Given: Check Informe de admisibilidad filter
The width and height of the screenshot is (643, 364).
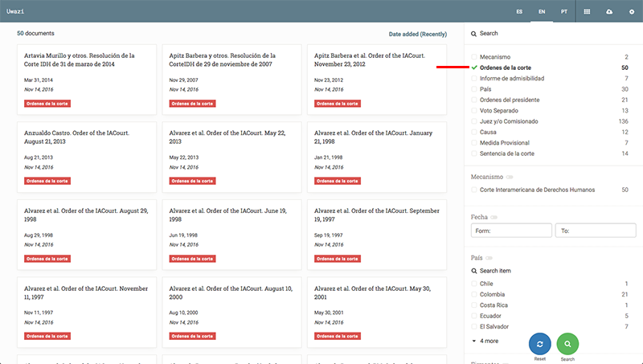Looking at the screenshot, I should tap(474, 78).
